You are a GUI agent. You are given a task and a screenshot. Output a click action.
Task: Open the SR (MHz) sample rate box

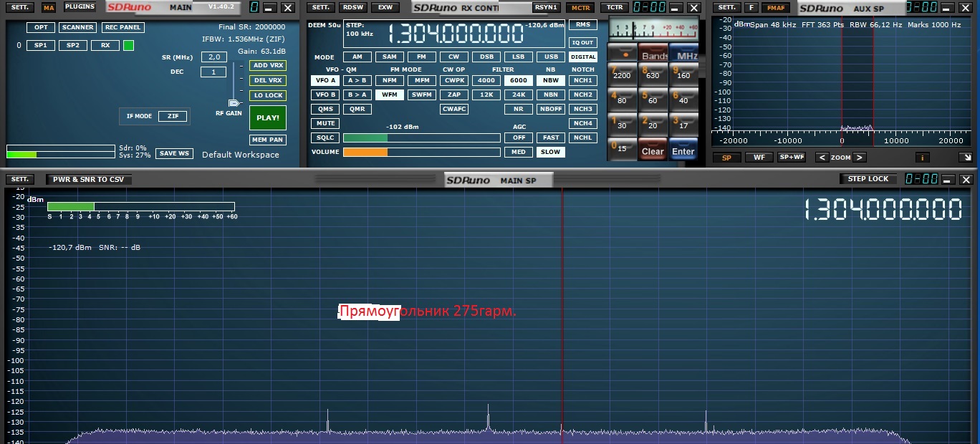pyautogui.click(x=213, y=57)
